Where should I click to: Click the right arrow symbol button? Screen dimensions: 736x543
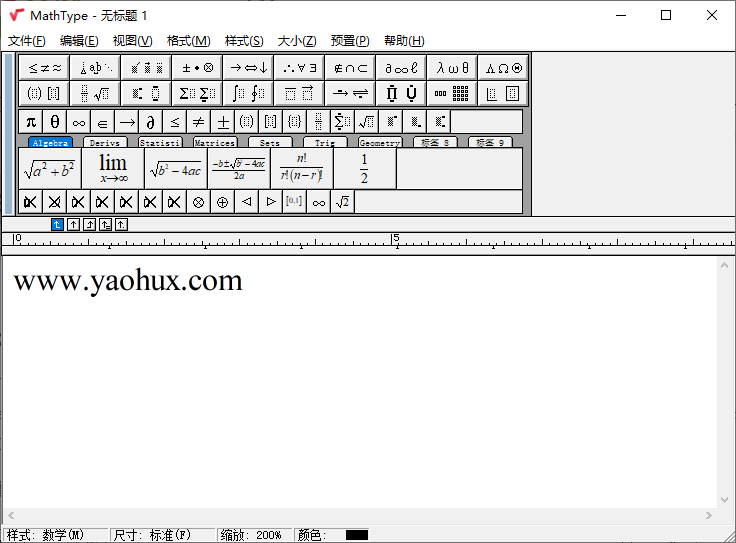pyautogui.click(x=127, y=122)
